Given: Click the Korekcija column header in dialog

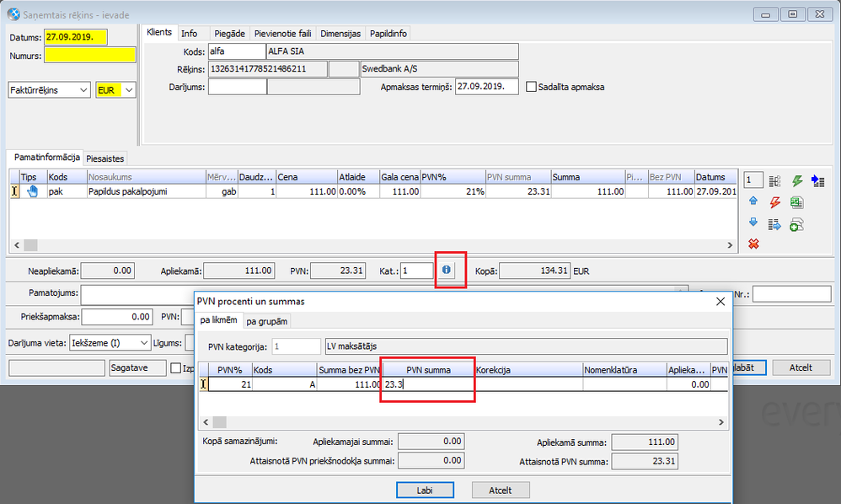Looking at the screenshot, I should 528,370.
